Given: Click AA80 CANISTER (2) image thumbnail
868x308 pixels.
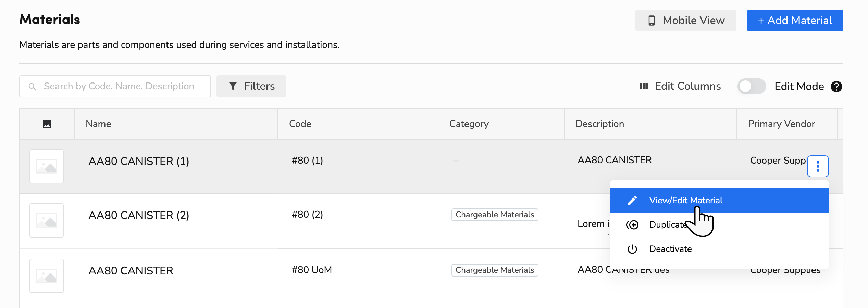Looking at the screenshot, I should (47, 221).
